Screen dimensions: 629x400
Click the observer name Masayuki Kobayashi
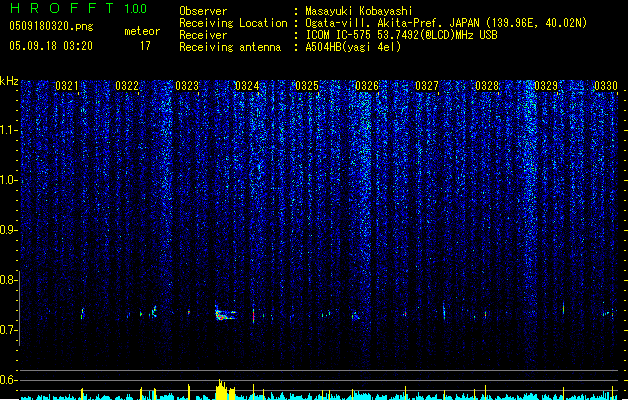[x=359, y=11]
